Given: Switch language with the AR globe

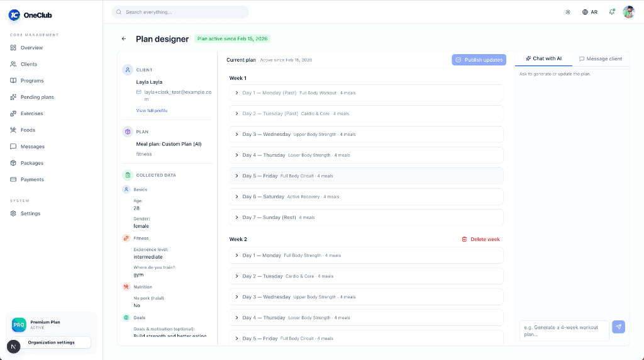Looking at the screenshot, I should pyautogui.click(x=589, y=12).
